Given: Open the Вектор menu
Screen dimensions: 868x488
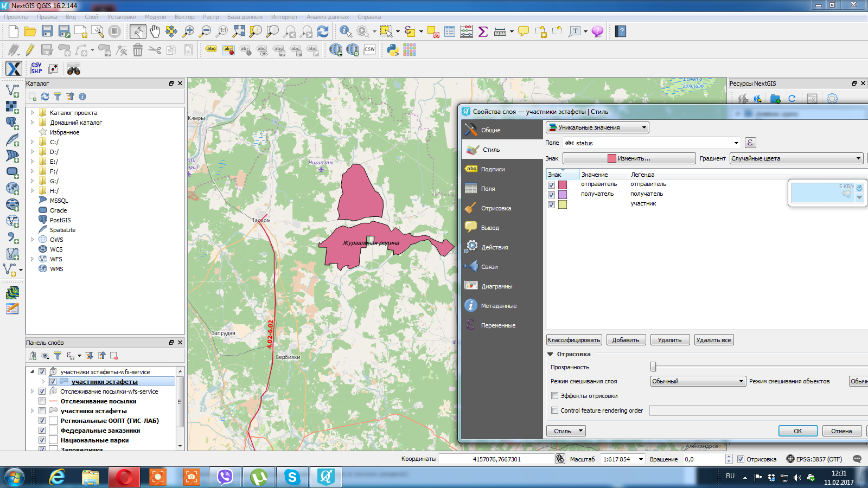Looking at the screenshot, I should pos(184,17).
